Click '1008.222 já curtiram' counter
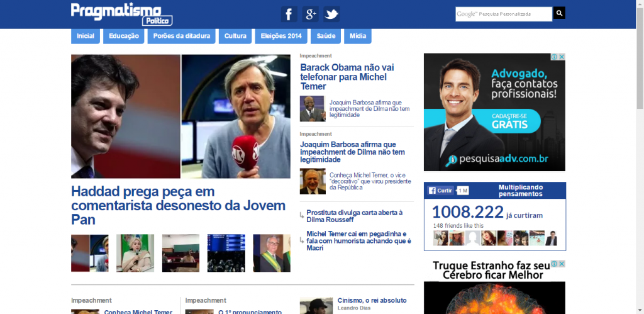 click(x=487, y=213)
